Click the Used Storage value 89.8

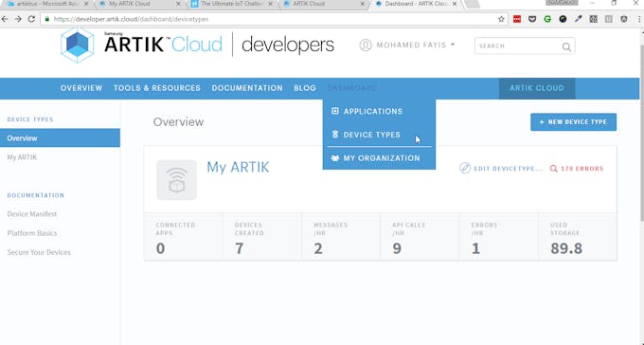coord(566,248)
